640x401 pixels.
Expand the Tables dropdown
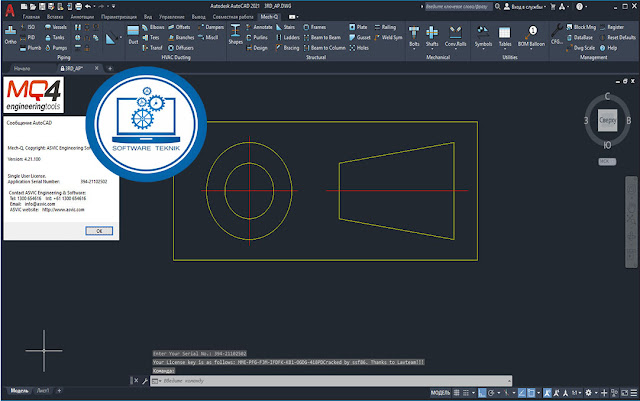(505, 49)
